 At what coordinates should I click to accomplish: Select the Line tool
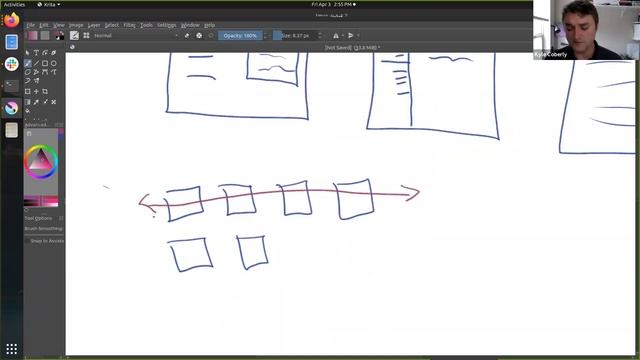pyautogui.click(x=36, y=63)
